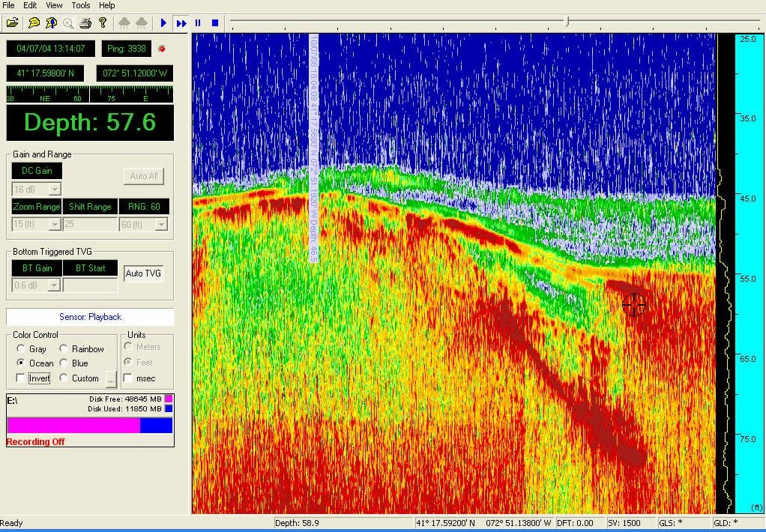Click the DFT: 0.00 status bar entry

pyautogui.click(x=575, y=523)
